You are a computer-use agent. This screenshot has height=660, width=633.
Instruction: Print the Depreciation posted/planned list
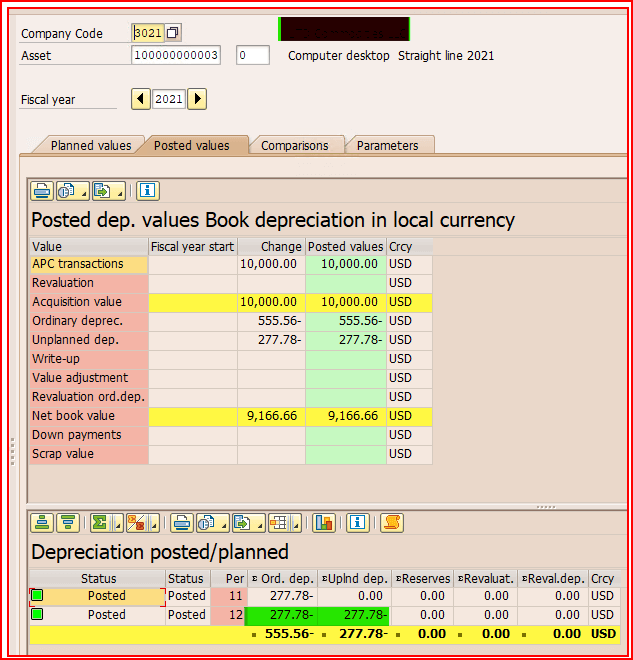click(x=182, y=523)
